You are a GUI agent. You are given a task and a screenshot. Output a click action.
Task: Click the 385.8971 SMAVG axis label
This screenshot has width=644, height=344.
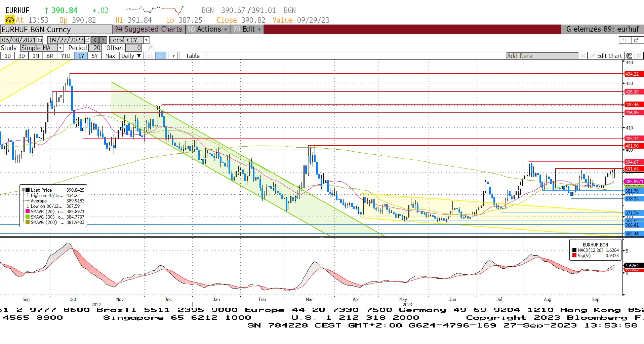(x=634, y=182)
